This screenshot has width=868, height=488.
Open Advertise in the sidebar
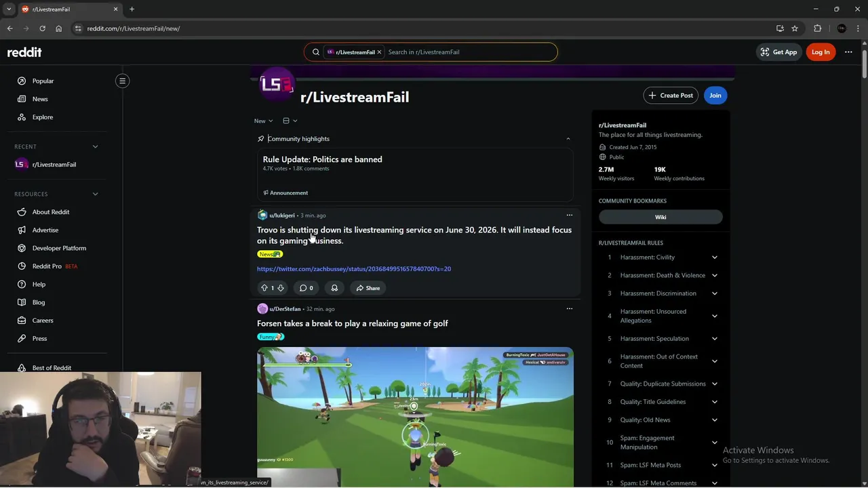point(45,230)
